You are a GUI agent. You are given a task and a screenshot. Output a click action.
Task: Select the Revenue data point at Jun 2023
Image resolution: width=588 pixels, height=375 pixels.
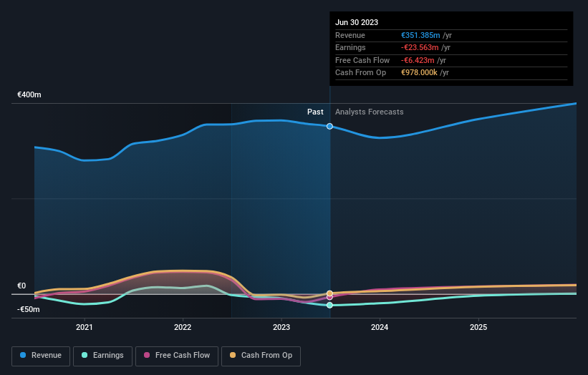click(329, 126)
